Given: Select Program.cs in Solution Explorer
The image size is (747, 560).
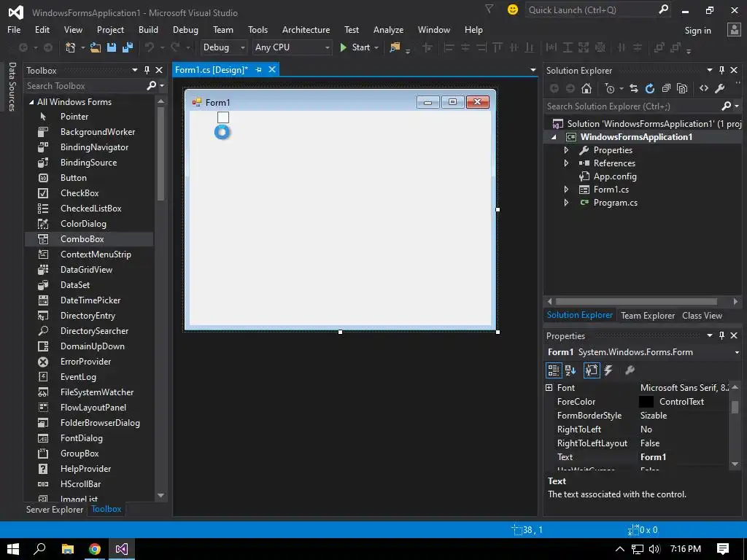Looking at the screenshot, I should (x=615, y=203).
